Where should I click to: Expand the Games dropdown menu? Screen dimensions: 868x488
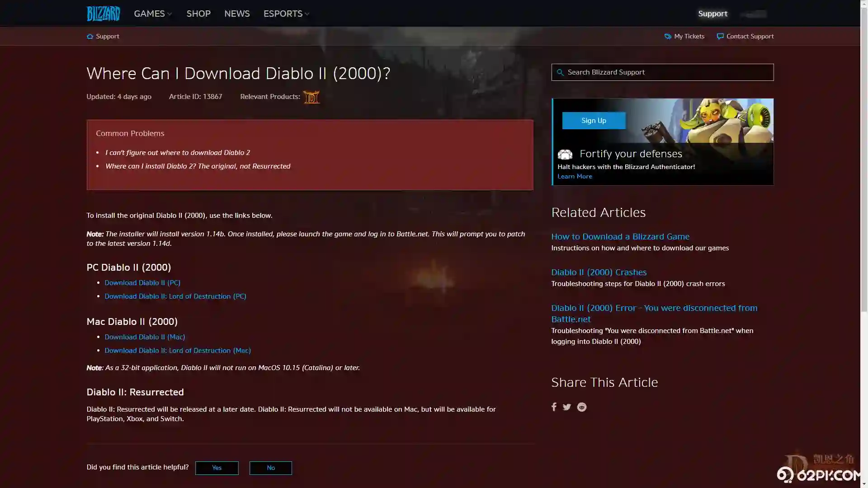(153, 14)
